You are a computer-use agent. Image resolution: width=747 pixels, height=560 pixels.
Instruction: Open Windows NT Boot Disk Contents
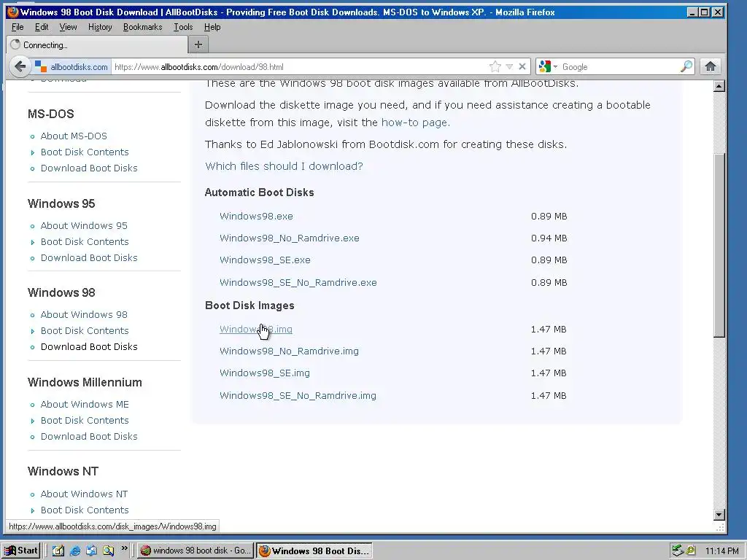(85, 510)
